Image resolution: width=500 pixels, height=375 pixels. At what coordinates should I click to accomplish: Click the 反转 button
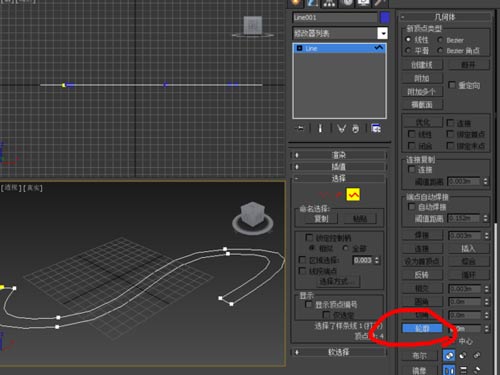[x=422, y=275]
